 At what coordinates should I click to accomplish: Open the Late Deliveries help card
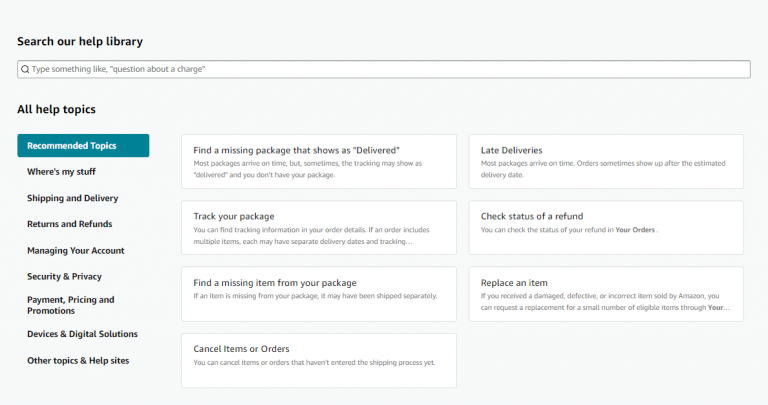coord(606,162)
